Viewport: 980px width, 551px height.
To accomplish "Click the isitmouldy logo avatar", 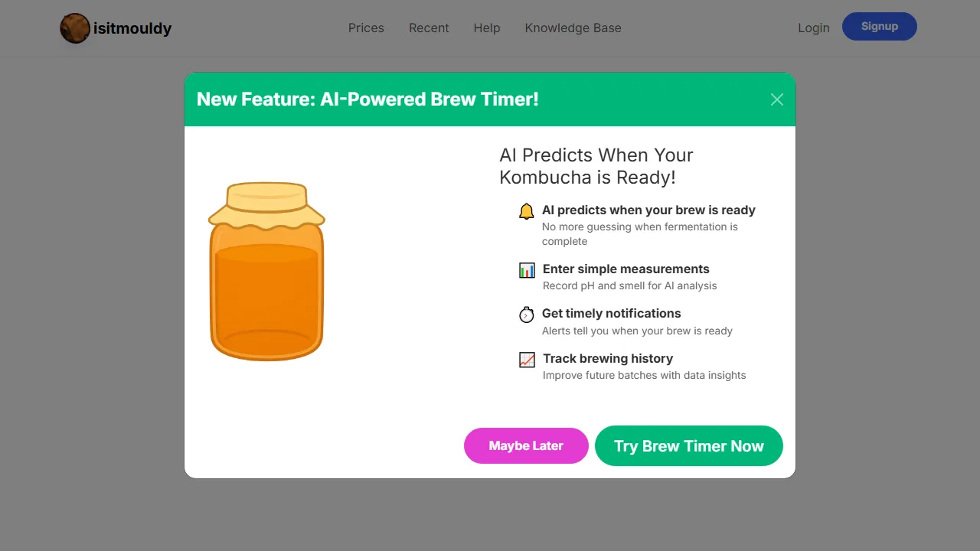I will [75, 28].
